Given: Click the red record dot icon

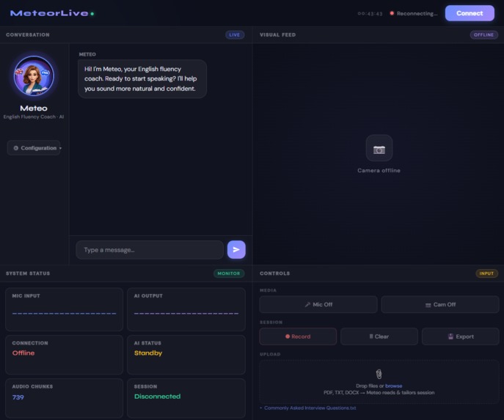Looking at the screenshot, I should tap(288, 336).
